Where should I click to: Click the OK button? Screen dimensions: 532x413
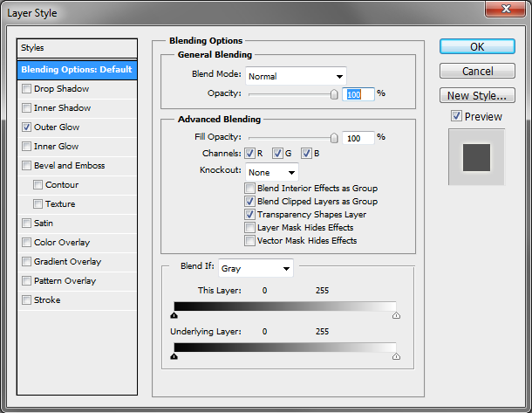click(477, 46)
